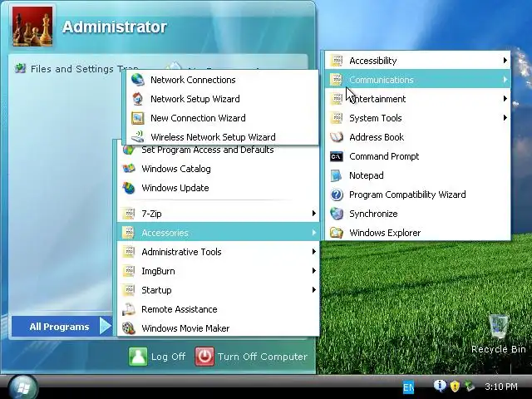Expand the Startup submenu arrow
Viewport: 532px width, 399px height.
(314, 290)
